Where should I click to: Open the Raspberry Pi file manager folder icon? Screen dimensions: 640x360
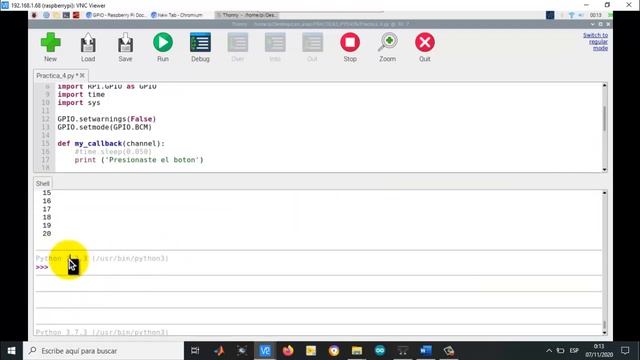click(x=56, y=15)
